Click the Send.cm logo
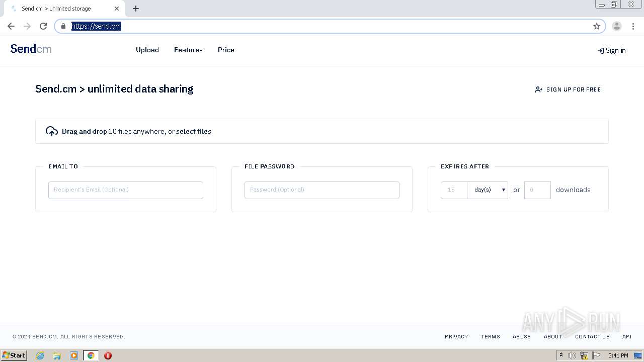Screen dimensions: 644x362 coord(31,49)
